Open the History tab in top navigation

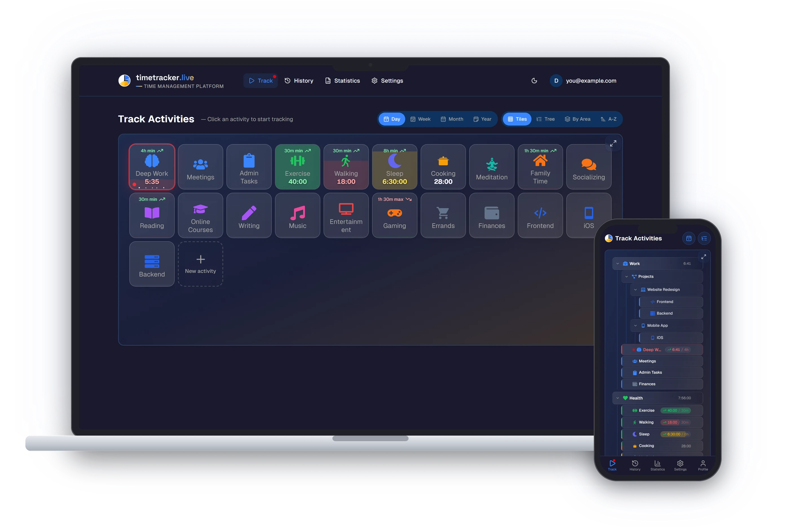299,81
